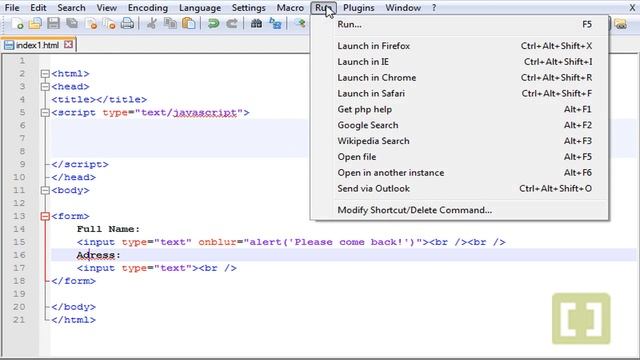Open the Search menu
The image size is (640, 360).
pyautogui.click(x=71, y=8)
